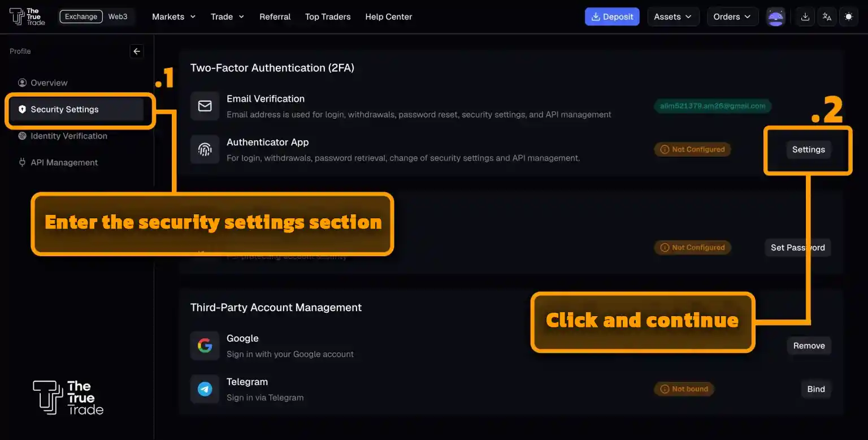868x440 pixels.
Task: Visit the Help Center
Action: 389,17
